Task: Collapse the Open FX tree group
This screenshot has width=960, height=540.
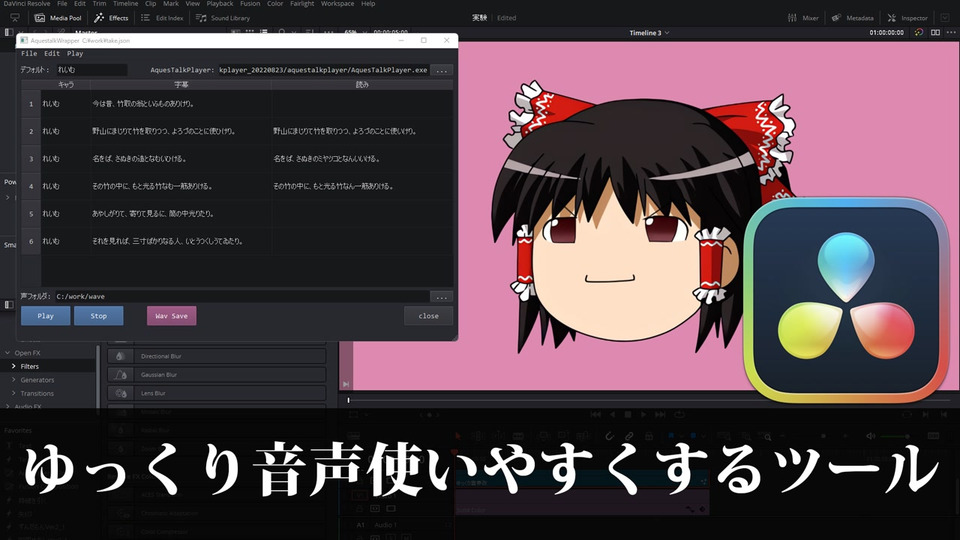Action: [x=7, y=353]
